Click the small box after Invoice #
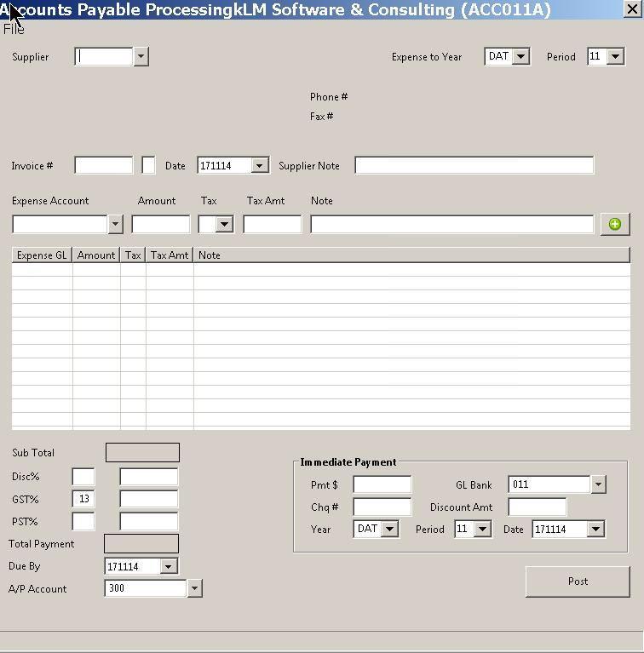The width and height of the screenshot is (644, 653). click(148, 165)
